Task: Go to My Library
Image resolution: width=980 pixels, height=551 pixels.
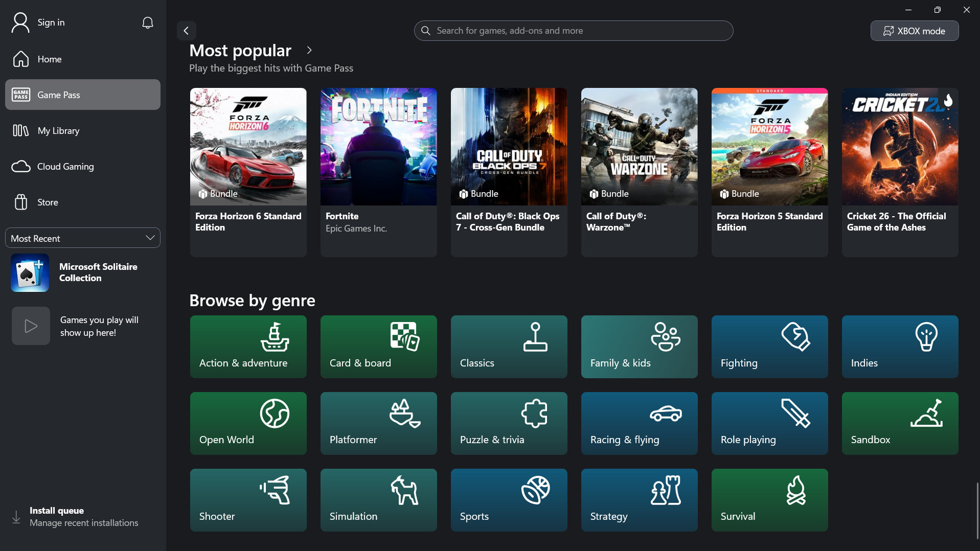Action: pos(83,130)
